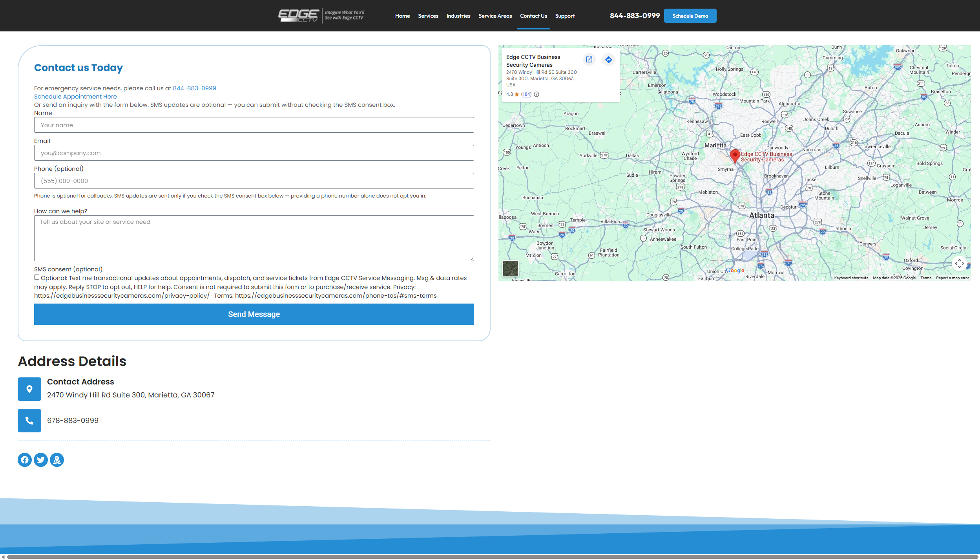Focus the Email input field

[x=254, y=153]
